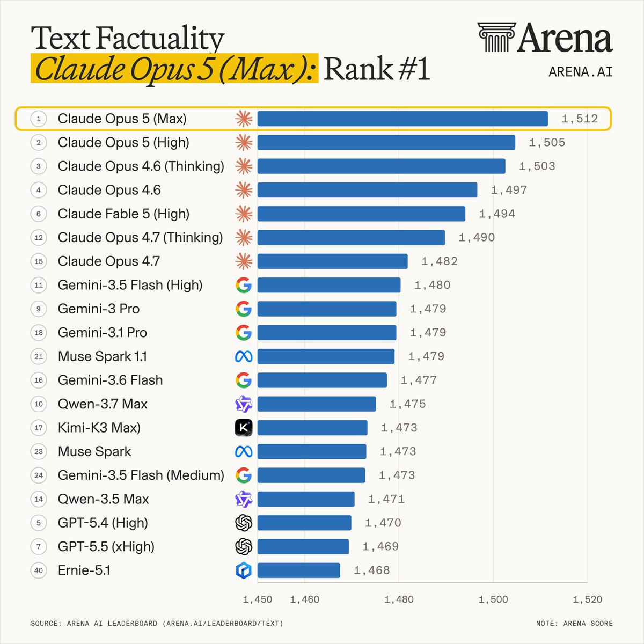Click the OpenAI icon next to GPT-5.4 (High)
Image resolution: width=644 pixels, height=644 pixels.
pos(244,523)
